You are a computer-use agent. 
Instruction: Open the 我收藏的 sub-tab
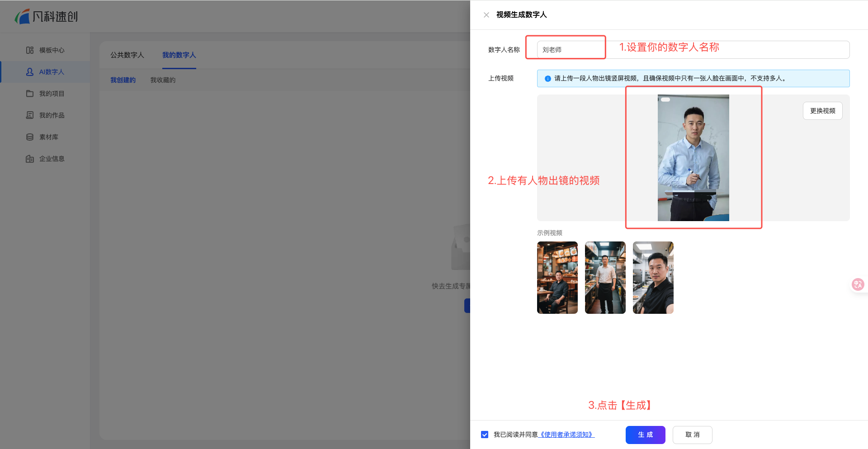163,80
